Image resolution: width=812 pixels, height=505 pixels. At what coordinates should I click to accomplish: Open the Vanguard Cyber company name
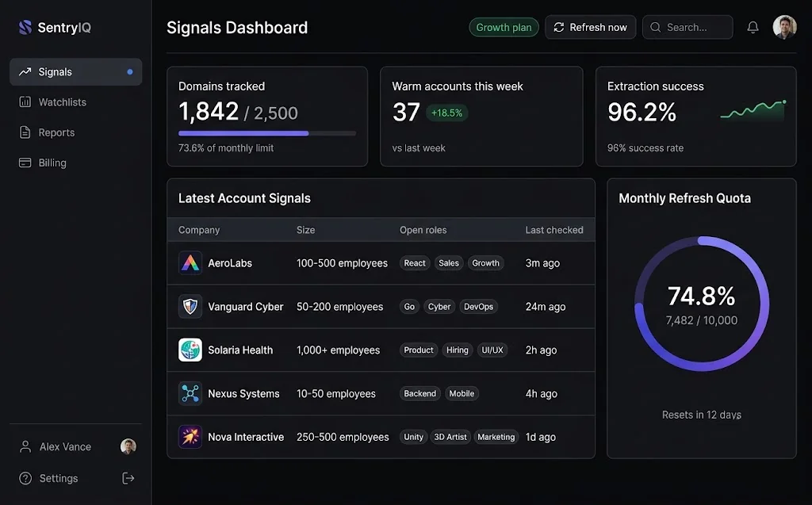click(x=246, y=307)
